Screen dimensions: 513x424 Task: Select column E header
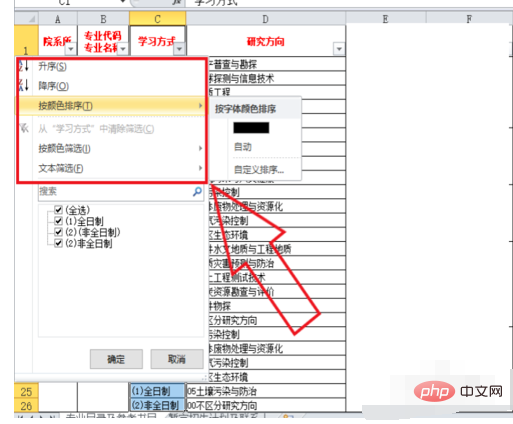(x=386, y=19)
